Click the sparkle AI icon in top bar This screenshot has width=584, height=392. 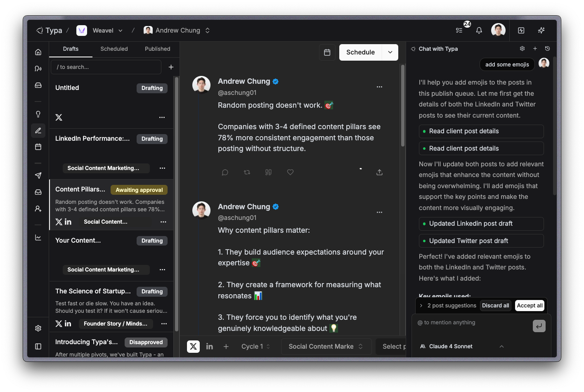[x=541, y=31]
